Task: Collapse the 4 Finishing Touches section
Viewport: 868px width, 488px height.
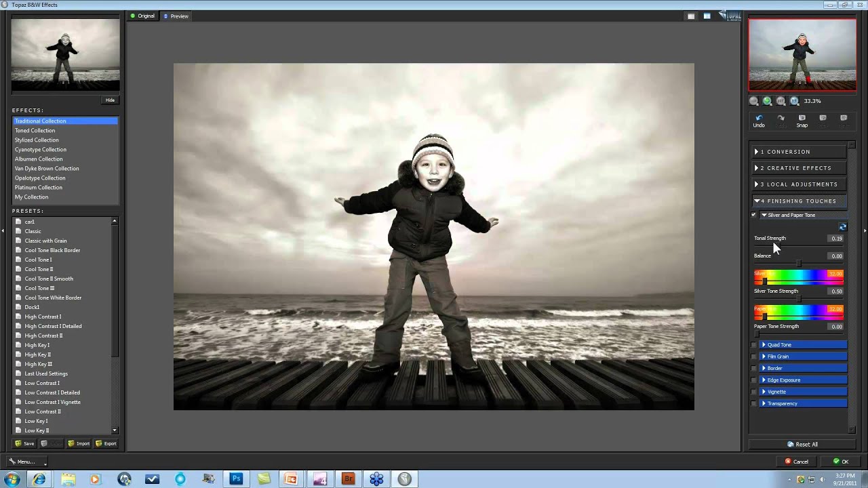Action: coord(800,201)
